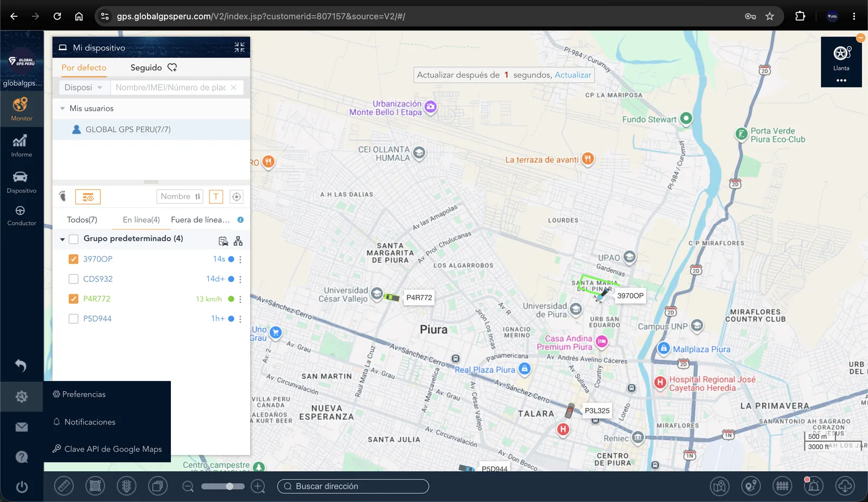The width and height of the screenshot is (868, 502).
Task: Zoom in the map with plus magnifier
Action: [x=258, y=486]
